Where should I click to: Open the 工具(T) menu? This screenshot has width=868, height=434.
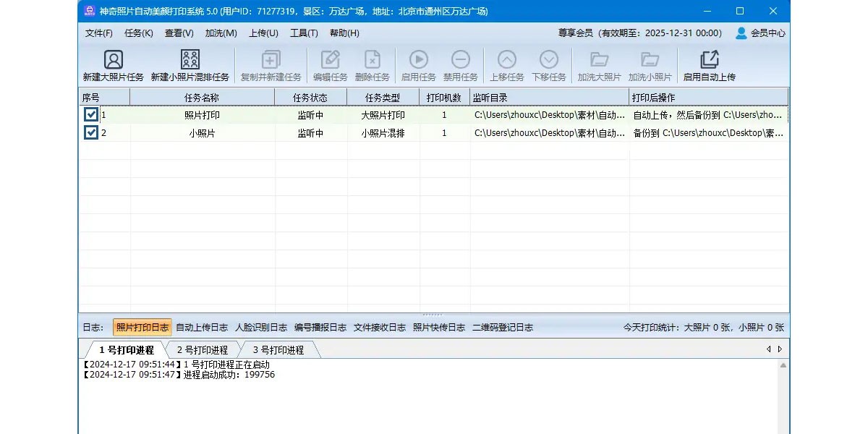point(304,33)
